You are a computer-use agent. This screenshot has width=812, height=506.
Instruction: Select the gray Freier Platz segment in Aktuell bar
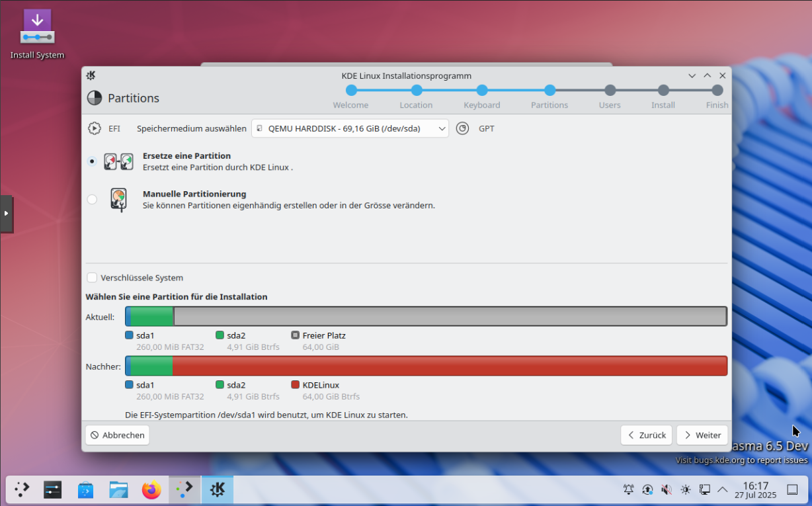450,317
